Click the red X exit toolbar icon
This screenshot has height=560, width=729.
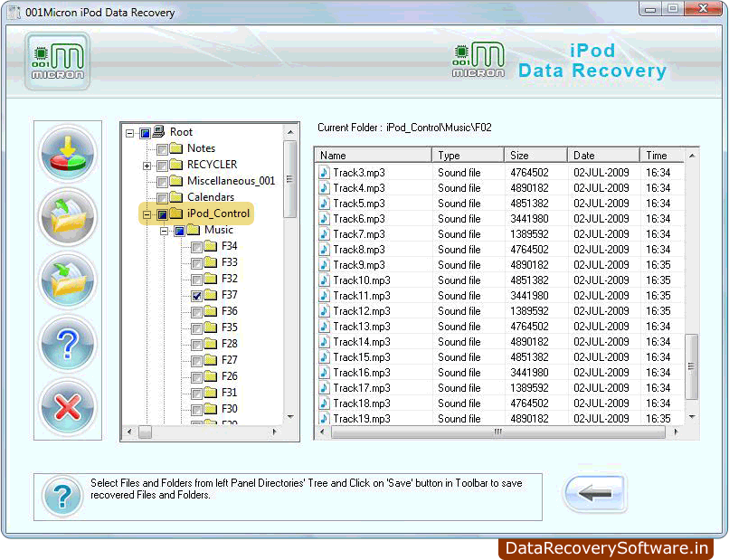tap(68, 407)
